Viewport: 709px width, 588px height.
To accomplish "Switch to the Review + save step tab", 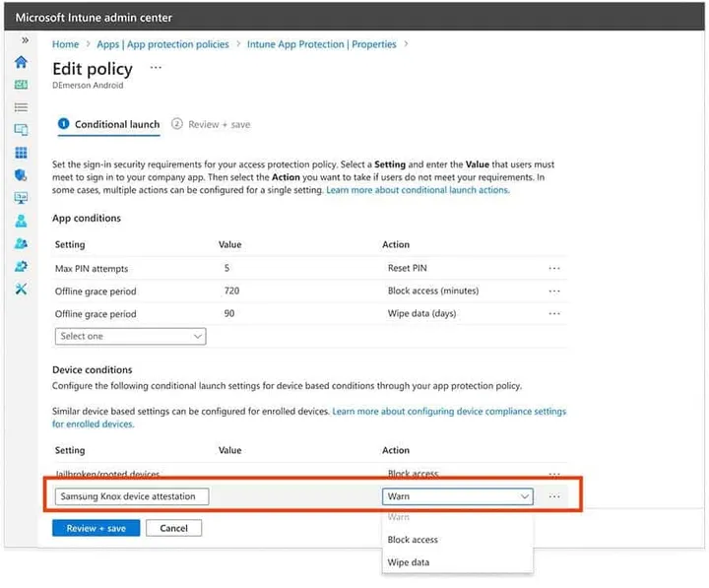I will coord(211,124).
